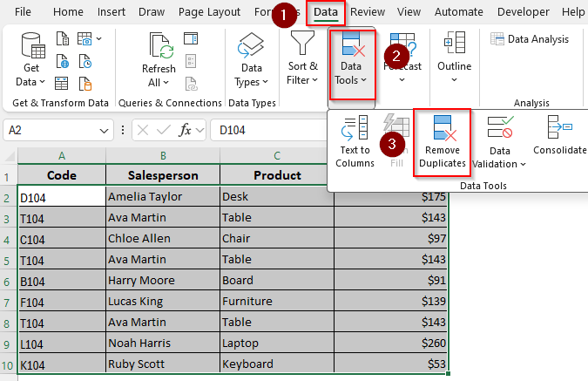Click the Existing Connections icon

(x=85, y=84)
